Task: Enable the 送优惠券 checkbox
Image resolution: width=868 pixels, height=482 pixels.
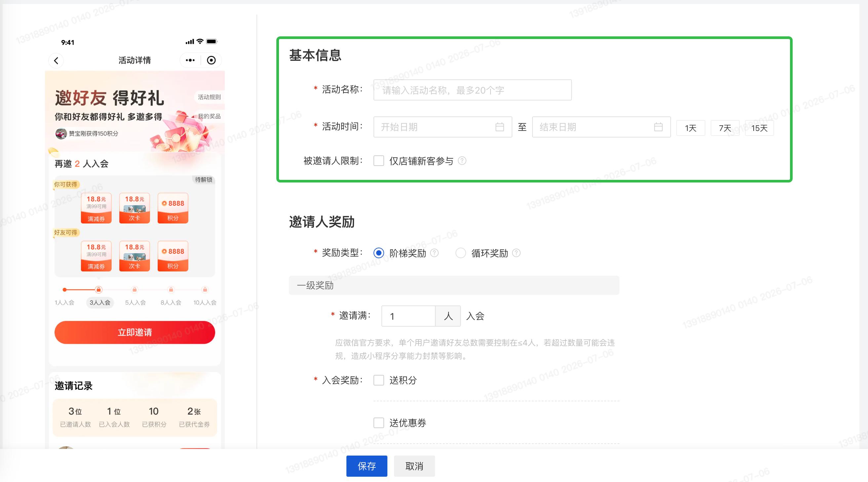Action: coord(379,423)
